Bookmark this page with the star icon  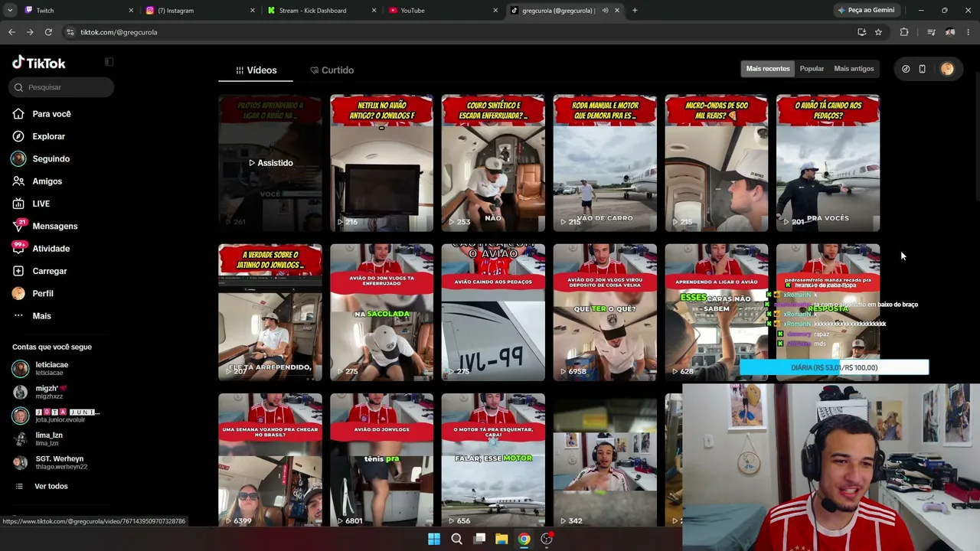[878, 32]
